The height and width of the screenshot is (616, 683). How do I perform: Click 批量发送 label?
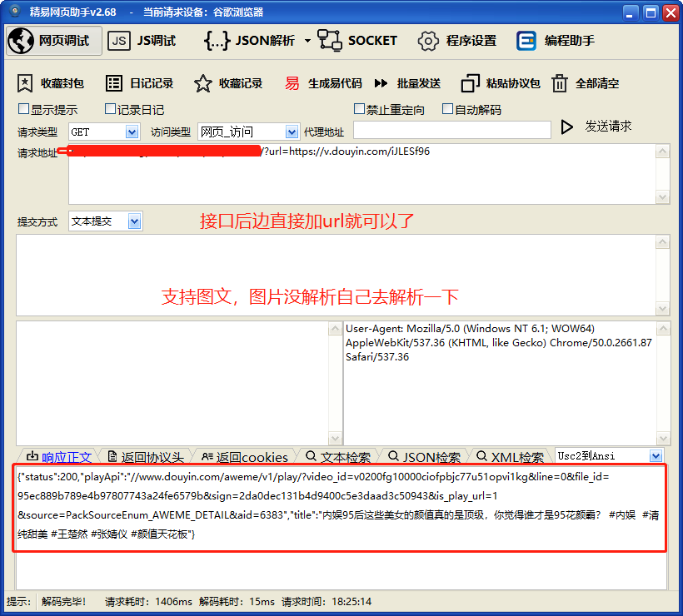point(419,83)
